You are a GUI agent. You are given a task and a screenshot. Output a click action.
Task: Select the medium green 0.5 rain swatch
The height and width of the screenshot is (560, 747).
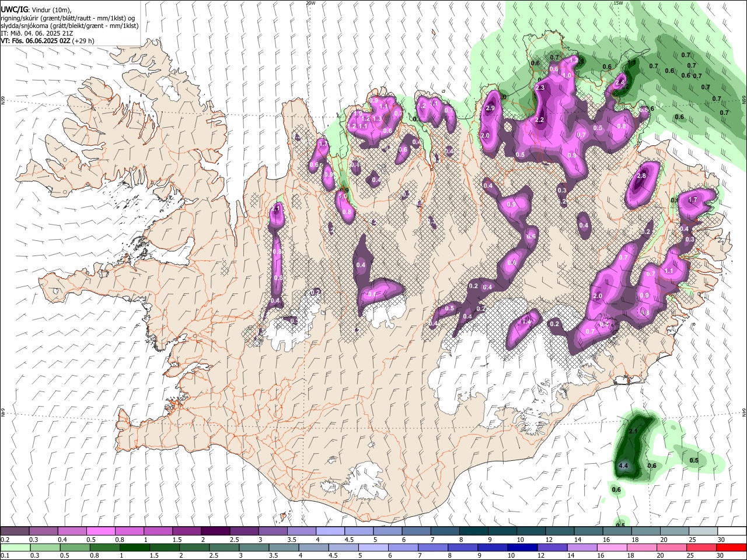pyautogui.click(x=75, y=547)
